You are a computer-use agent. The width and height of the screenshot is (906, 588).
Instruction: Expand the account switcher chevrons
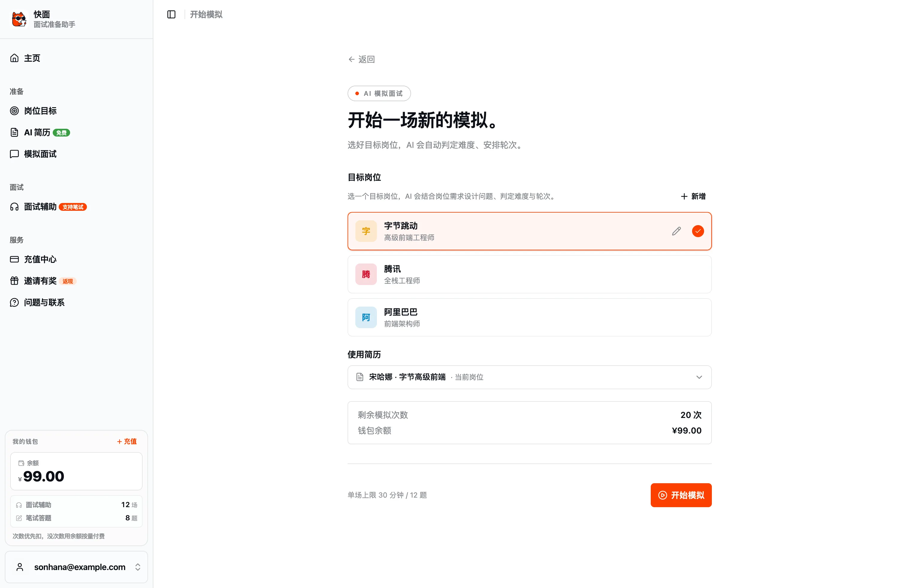point(138,567)
